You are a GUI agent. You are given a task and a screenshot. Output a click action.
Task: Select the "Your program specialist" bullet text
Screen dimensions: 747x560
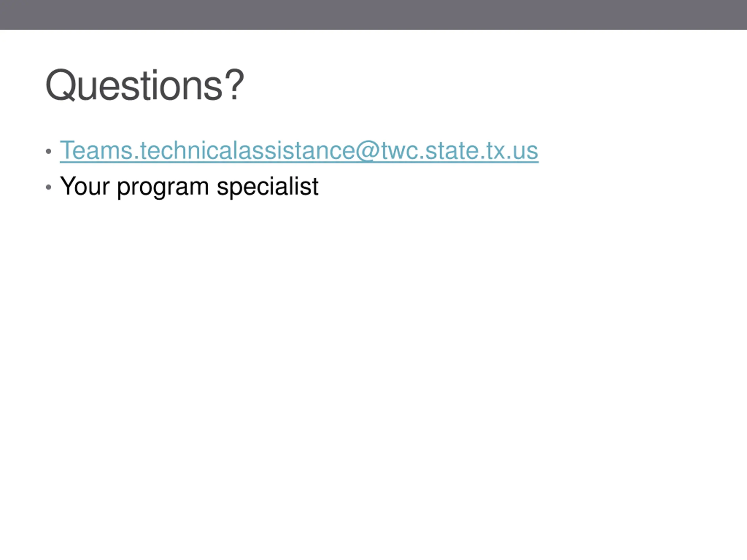[x=189, y=186]
